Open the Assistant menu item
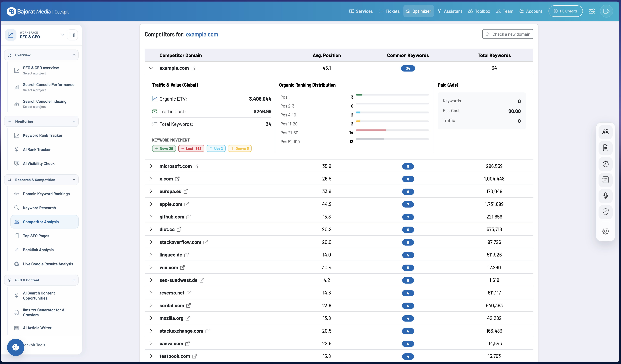The width and height of the screenshot is (621, 364). click(x=450, y=11)
